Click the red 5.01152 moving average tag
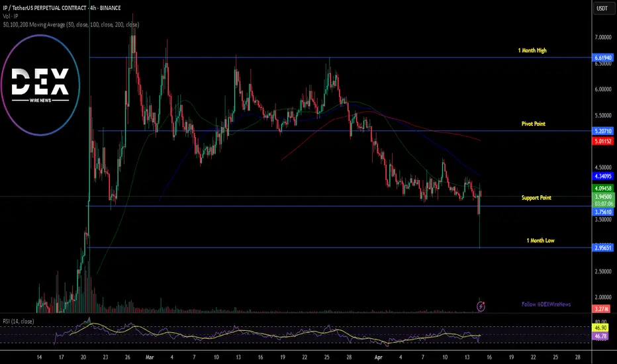617x364 pixels. click(x=603, y=141)
